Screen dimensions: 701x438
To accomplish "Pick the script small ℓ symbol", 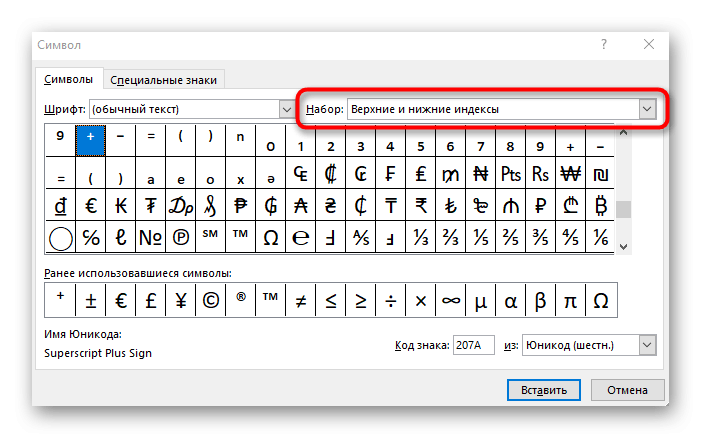I will (120, 237).
